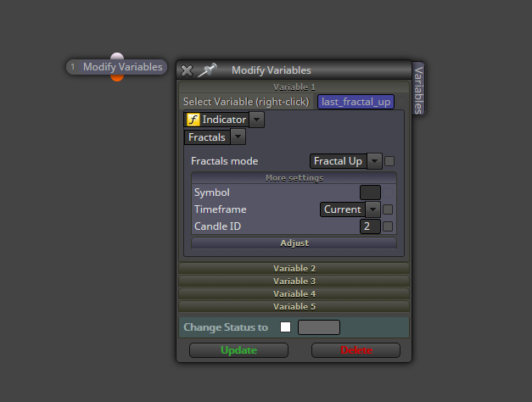This screenshot has width=532, height=402.
Task: Click the green Update button
Action: click(x=239, y=350)
